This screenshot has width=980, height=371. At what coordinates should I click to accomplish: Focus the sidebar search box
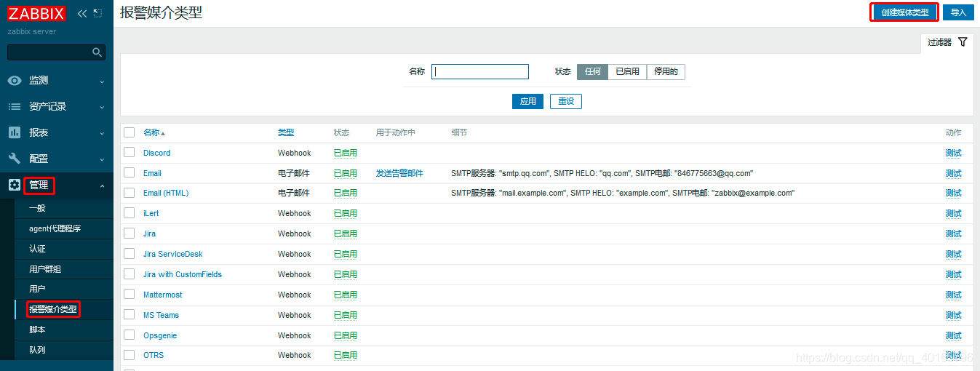click(x=56, y=52)
